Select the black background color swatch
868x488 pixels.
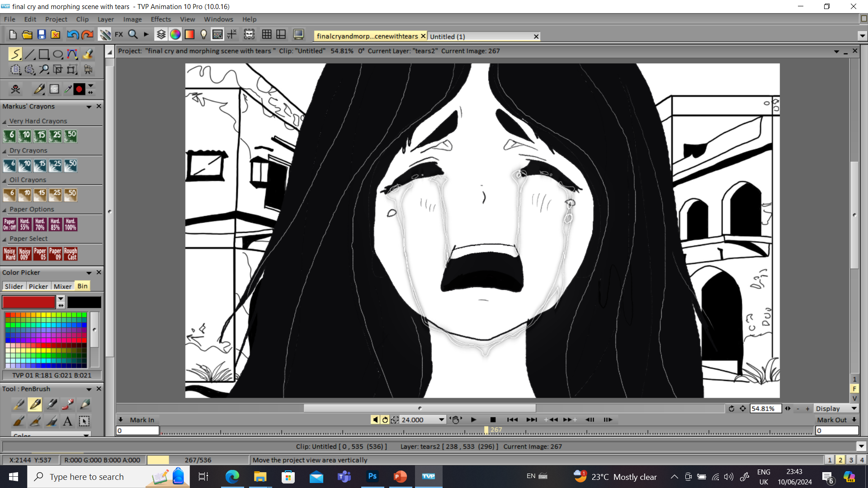[85, 302]
